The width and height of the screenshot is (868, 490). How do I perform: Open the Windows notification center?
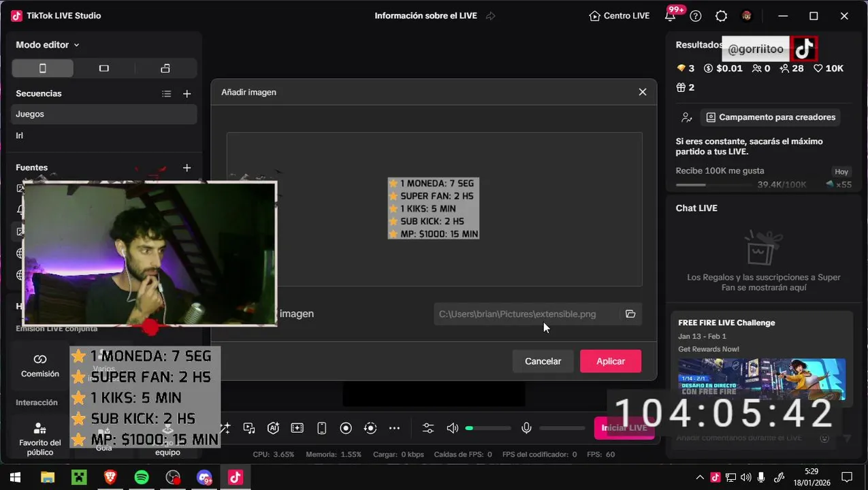[x=847, y=477]
